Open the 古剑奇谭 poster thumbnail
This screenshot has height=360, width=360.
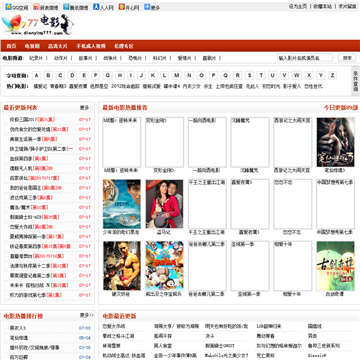click(x=335, y=266)
